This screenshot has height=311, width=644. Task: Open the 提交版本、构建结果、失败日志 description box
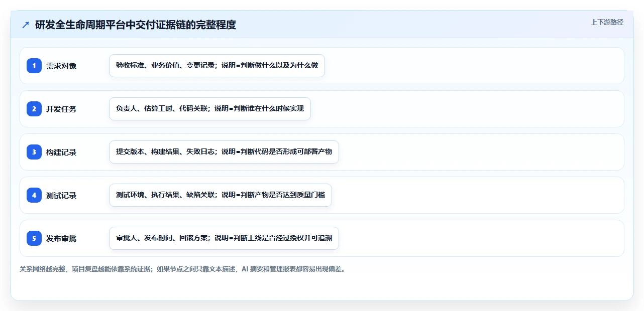[x=224, y=152]
